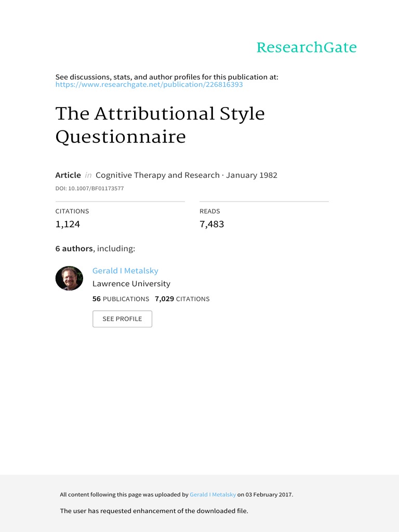Click the READS heading label
Image resolution: width=399 pixels, height=532 pixels.
pos(210,211)
